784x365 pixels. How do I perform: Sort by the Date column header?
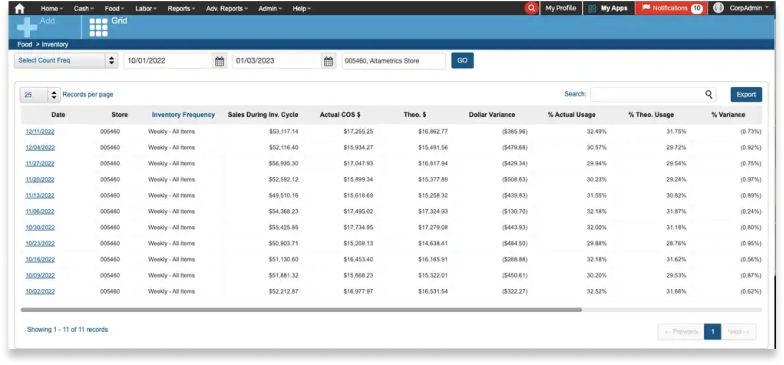point(58,114)
